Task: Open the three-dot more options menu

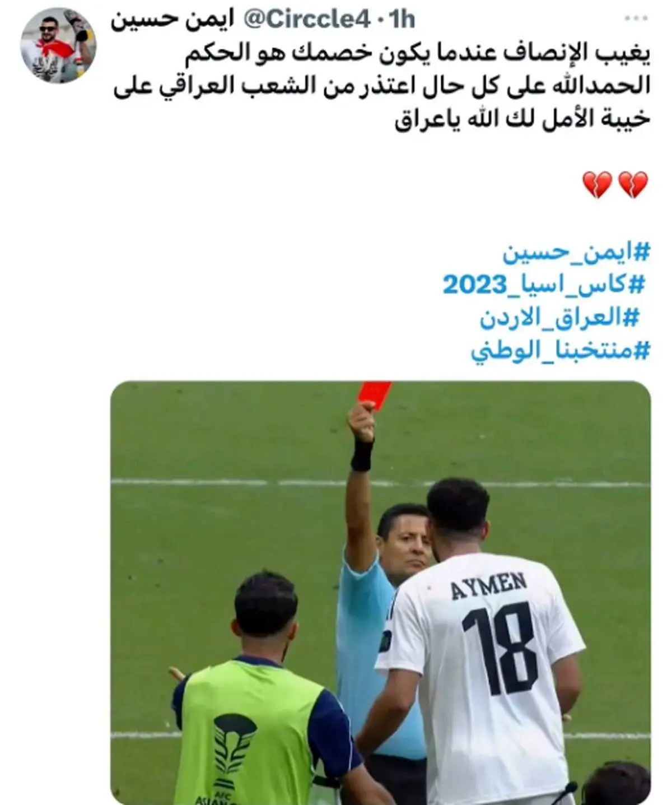Action: click(x=636, y=18)
